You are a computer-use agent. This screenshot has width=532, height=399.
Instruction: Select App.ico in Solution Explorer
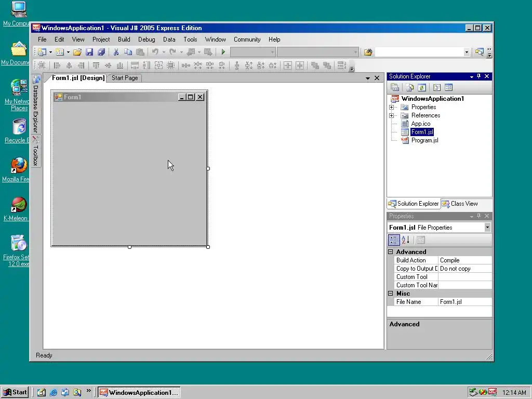click(421, 124)
